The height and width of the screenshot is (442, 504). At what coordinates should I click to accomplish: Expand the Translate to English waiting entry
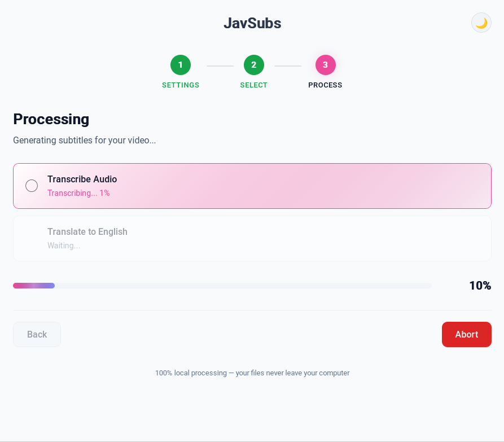[x=252, y=238]
